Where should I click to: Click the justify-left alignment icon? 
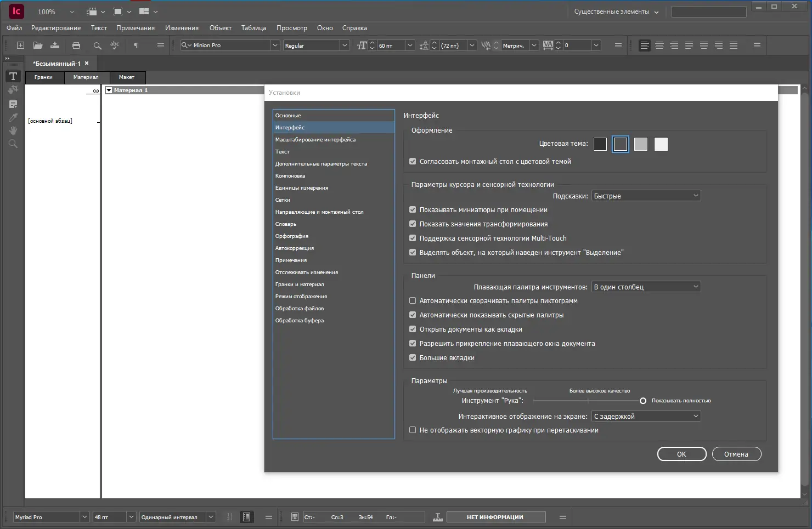click(689, 45)
